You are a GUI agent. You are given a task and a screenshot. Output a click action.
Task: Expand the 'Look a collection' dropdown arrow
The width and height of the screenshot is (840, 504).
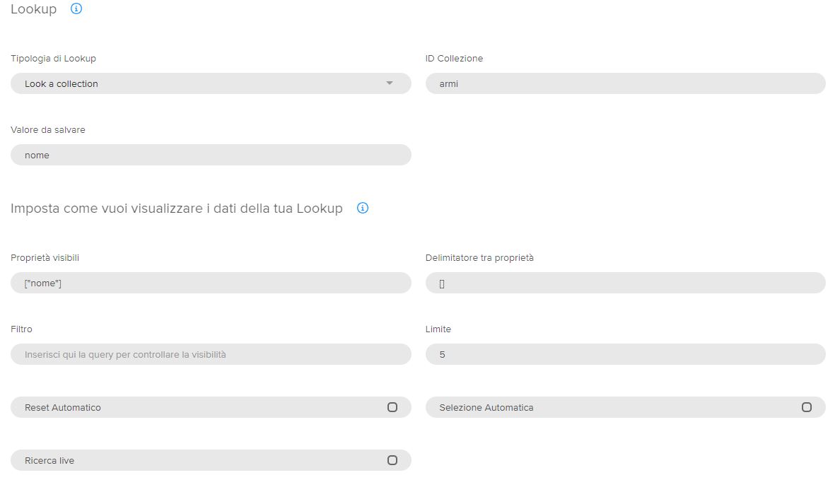[x=389, y=83]
